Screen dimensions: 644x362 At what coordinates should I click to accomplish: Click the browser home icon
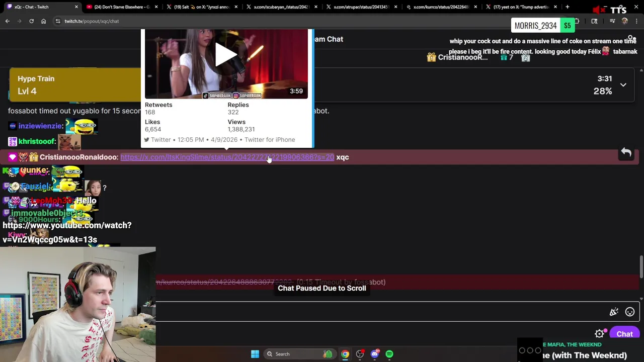tap(43, 21)
